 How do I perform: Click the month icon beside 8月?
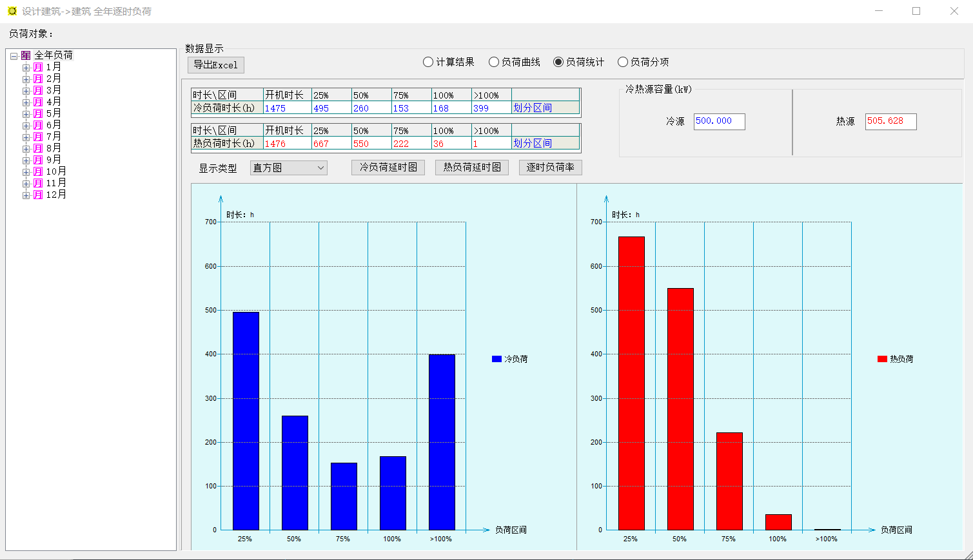pos(38,149)
